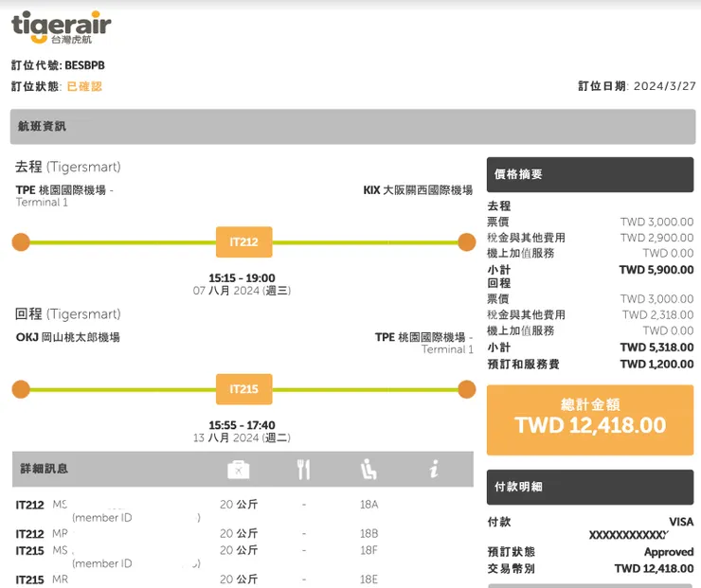Screen dimensions: 701x588
Task: Click date 13 八月 2024 (週二)
Action: [242, 437]
